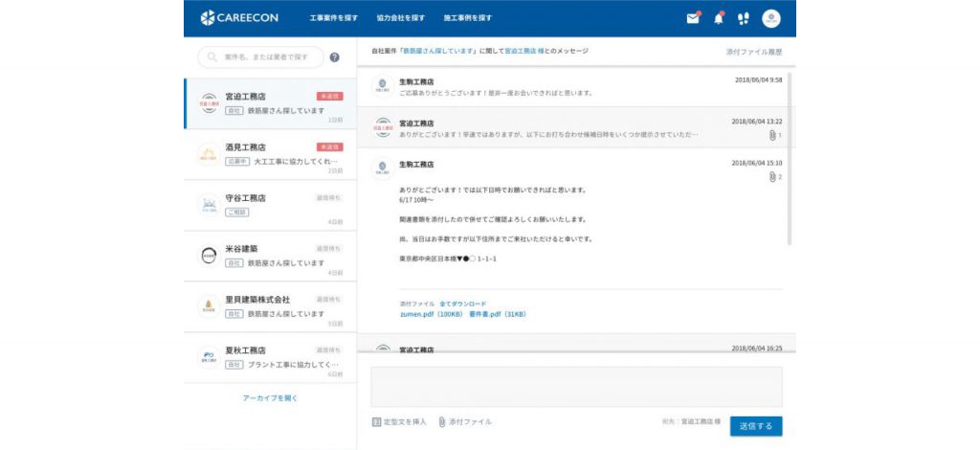Click the footprints icon in header
The height and width of the screenshot is (450, 980).
click(x=743, y=18)
